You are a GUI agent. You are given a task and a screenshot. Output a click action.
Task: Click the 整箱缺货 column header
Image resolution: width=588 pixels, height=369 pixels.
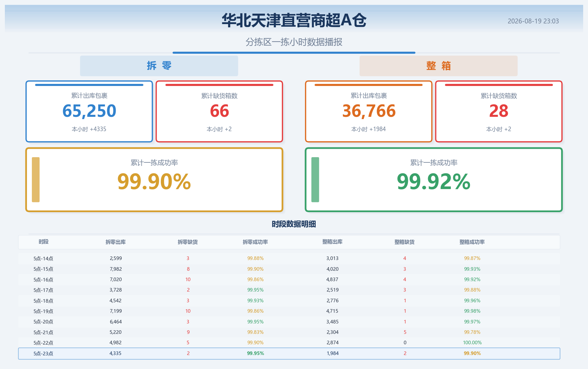coord(405,242)
